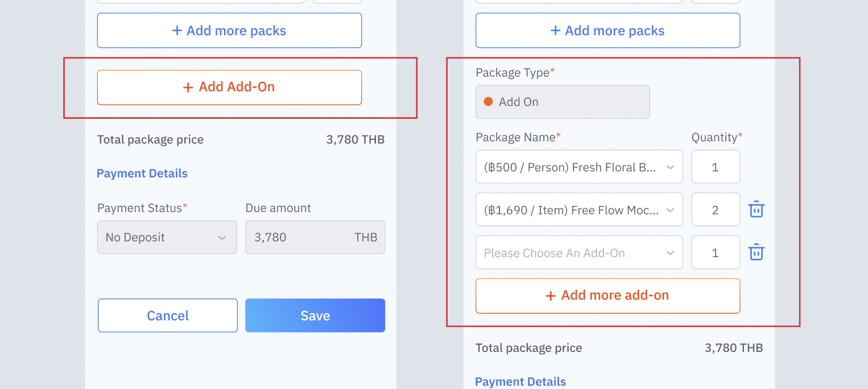Click the quantity field showing 2
The width and height of the screenshot is (868, 389).
click(x=715, y=210)
